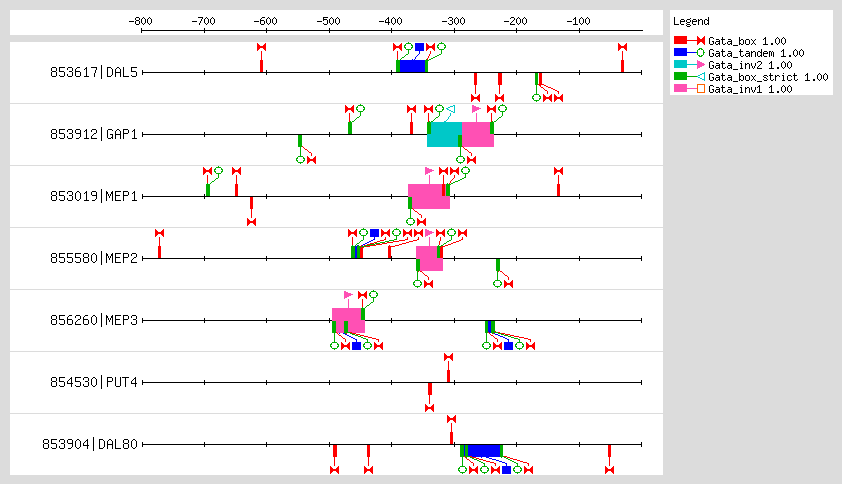
Task: Select the cyan inv2 block on GAP1 track
Action: pos(444,134)
